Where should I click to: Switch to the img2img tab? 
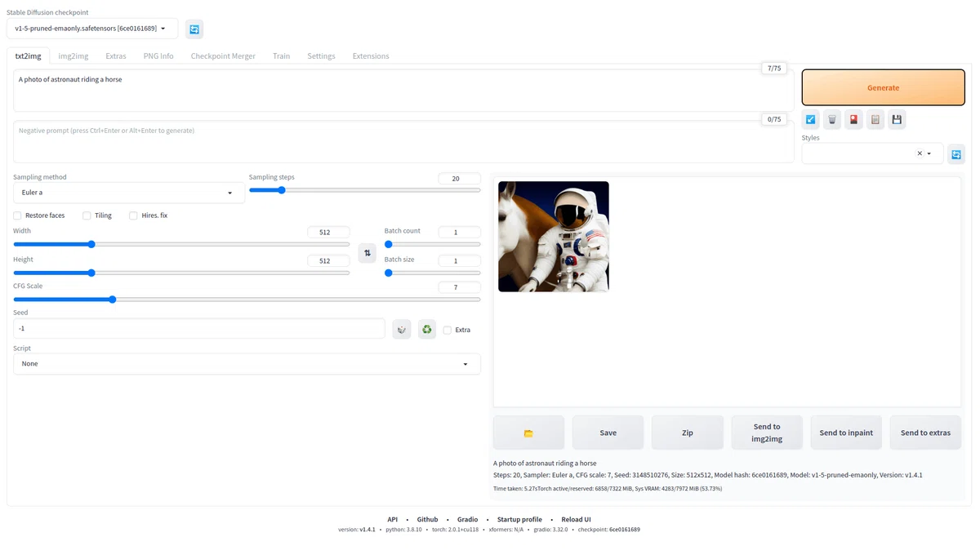[x=73, y=55]
